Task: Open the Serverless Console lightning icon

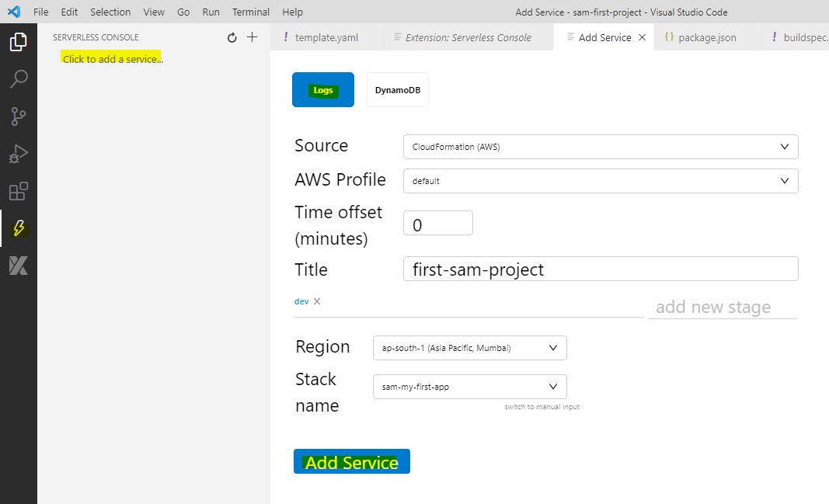Action: pyautogui.click(x=19, y=228)
